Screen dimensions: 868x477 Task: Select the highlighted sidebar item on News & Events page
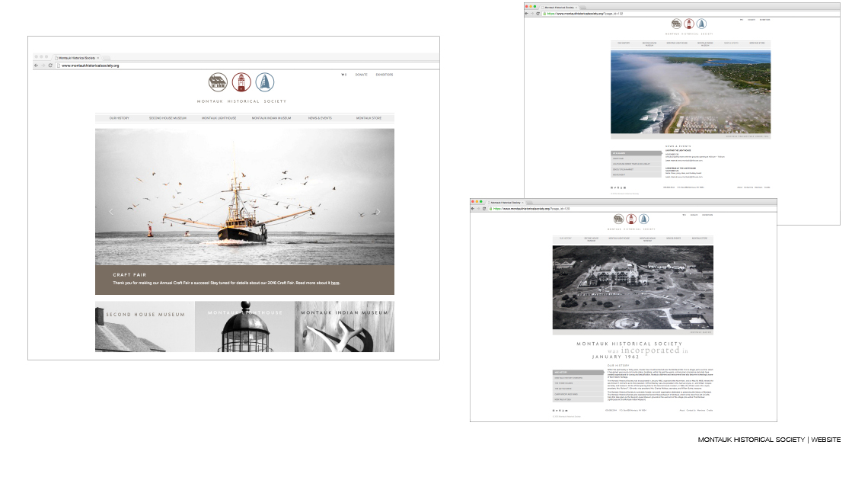(636, 153)
